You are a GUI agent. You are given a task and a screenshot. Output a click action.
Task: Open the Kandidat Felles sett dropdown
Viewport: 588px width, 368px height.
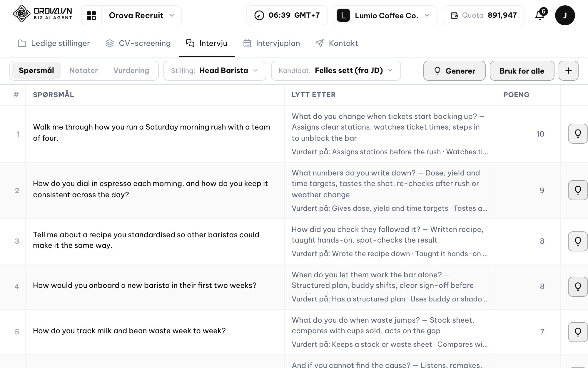tap(336, 71)
